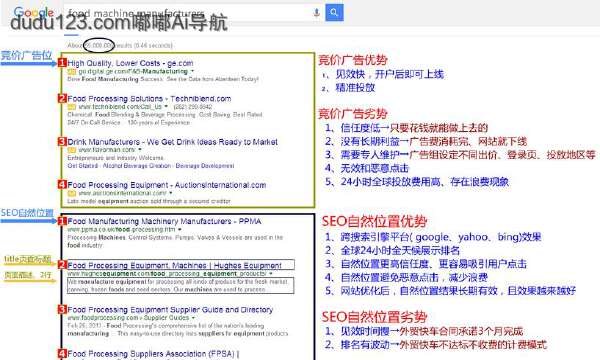600x360 pixels.
Task: Click the Ad badge under AuctionsInternational result
Action: coord(72,193)
